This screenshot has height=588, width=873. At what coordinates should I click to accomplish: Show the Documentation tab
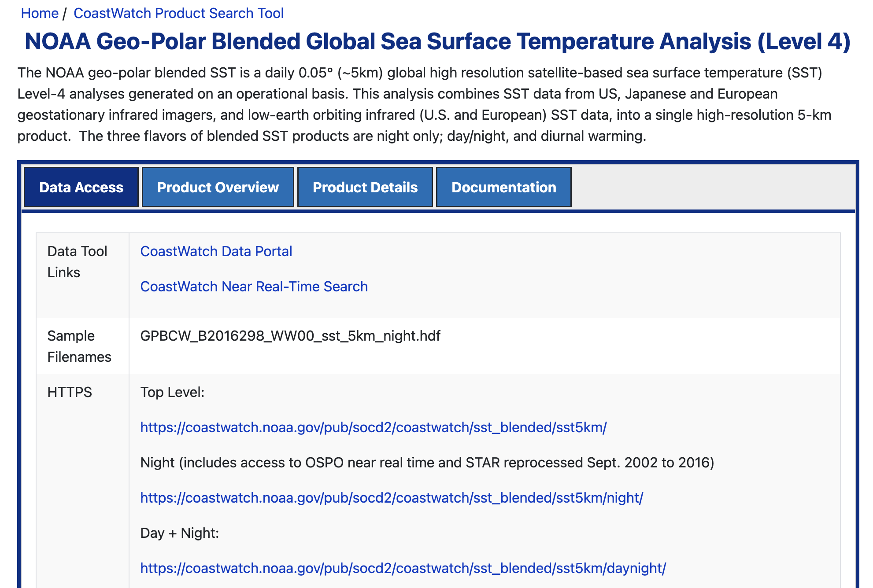coord(504,187)
